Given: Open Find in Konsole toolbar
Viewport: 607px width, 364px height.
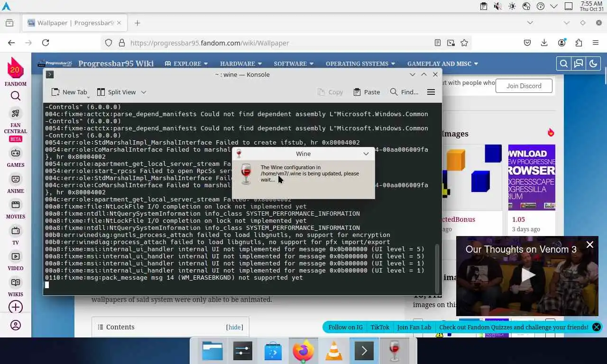Looking at the screenshot, I should tap(404, 92).
